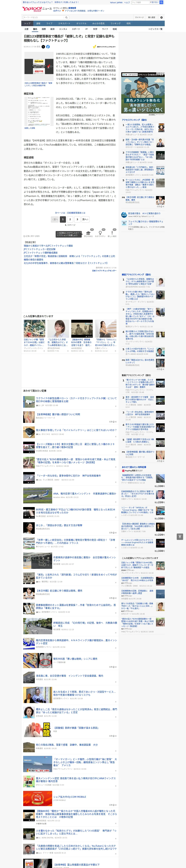Image resolution: width=186 pixels, height=868 pixels.
Task: Select the 速報 tab
Action: coord(38,24)
